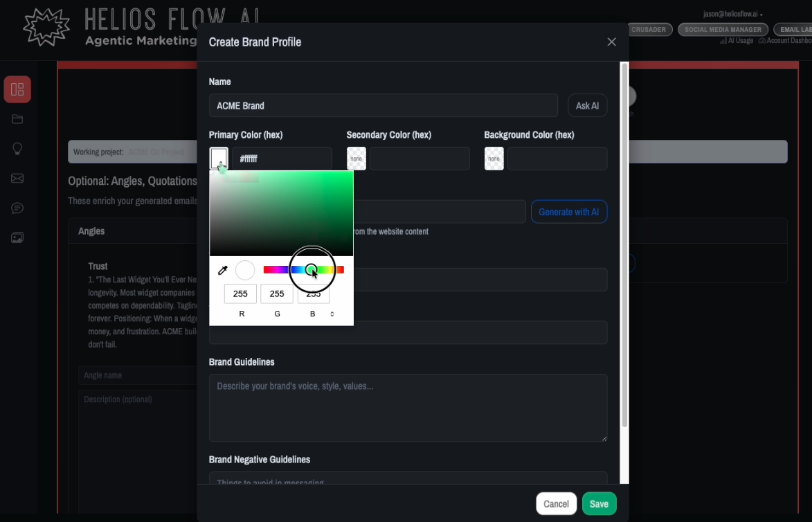Edit the Name field containing ACME Brand
812x522 pixels.
(x=384, y=106)
